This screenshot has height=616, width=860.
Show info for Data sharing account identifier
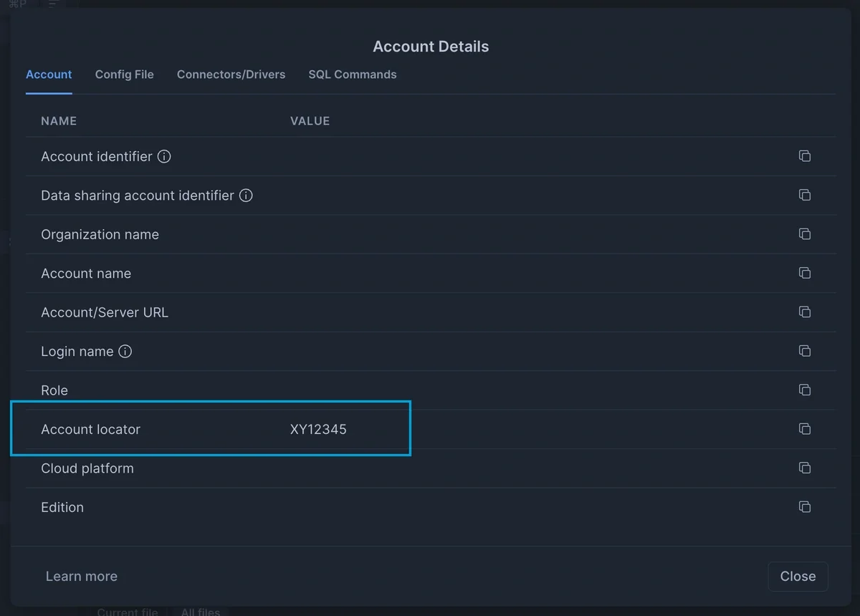(x=246, y=196)
